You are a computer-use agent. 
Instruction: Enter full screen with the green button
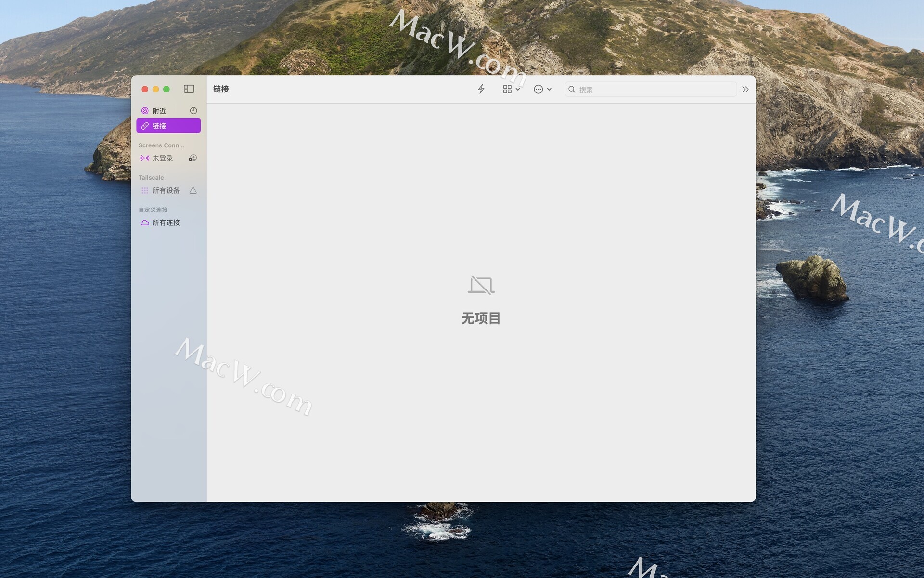coord(167,89)
